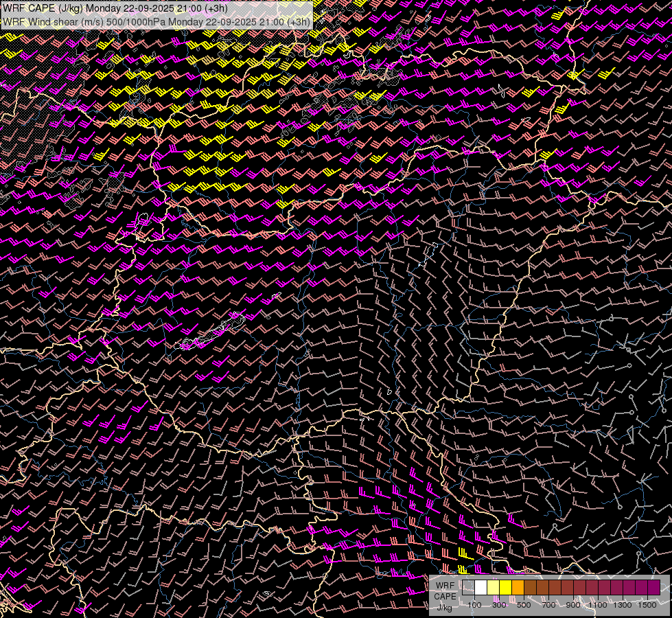Click the 500 value under the colorbar
Screen dimensions: 672x618
524,605
